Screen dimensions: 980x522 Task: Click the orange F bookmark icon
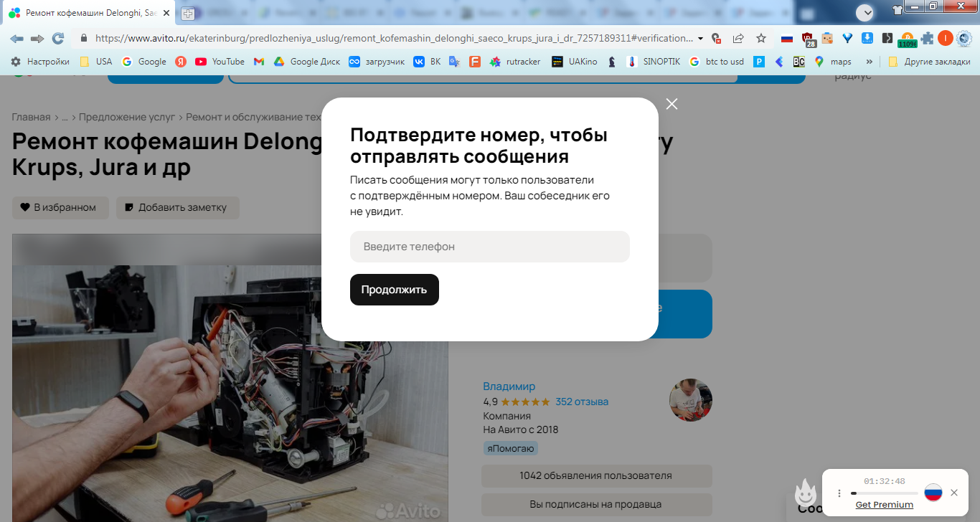coord(474,62)
